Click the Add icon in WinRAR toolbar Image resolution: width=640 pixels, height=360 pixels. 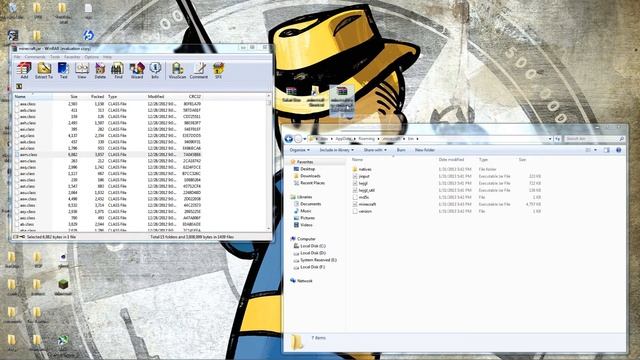24,70
